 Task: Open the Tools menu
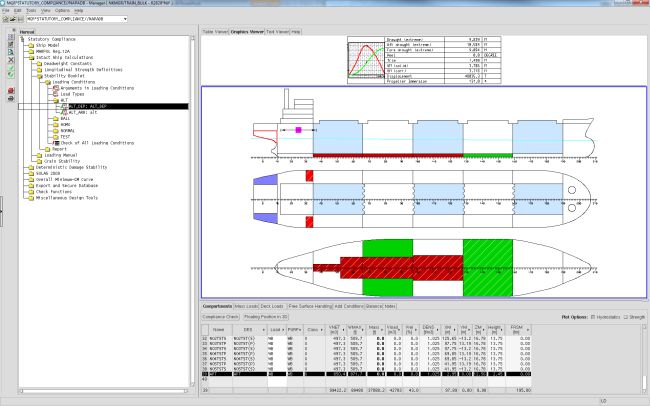31,10
